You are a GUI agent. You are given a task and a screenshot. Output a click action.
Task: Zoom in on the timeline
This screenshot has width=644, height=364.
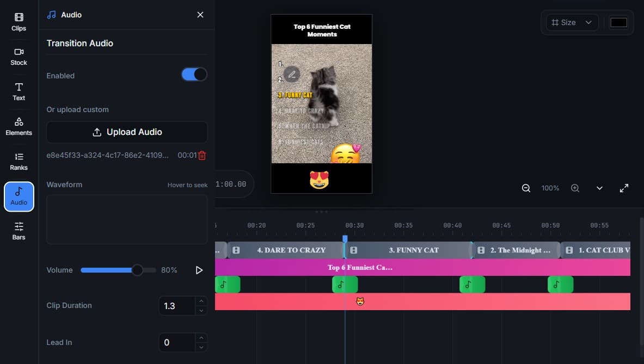tap(575, 188)
